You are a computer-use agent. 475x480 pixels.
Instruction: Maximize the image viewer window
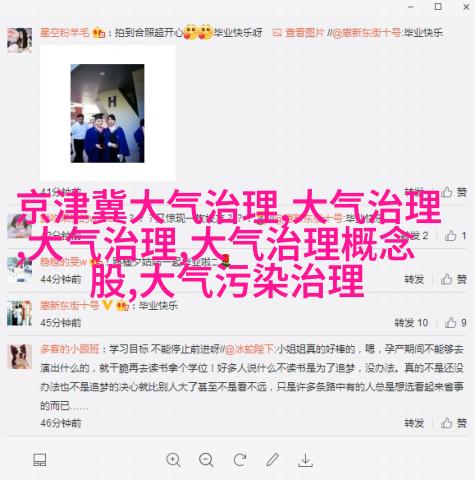coord(438,6)
